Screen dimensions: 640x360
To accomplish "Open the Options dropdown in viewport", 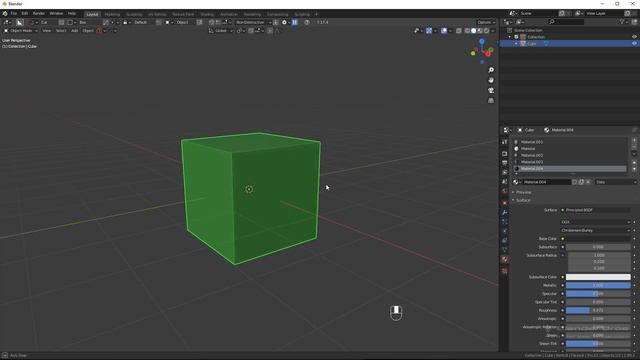I will pos(486,22).
